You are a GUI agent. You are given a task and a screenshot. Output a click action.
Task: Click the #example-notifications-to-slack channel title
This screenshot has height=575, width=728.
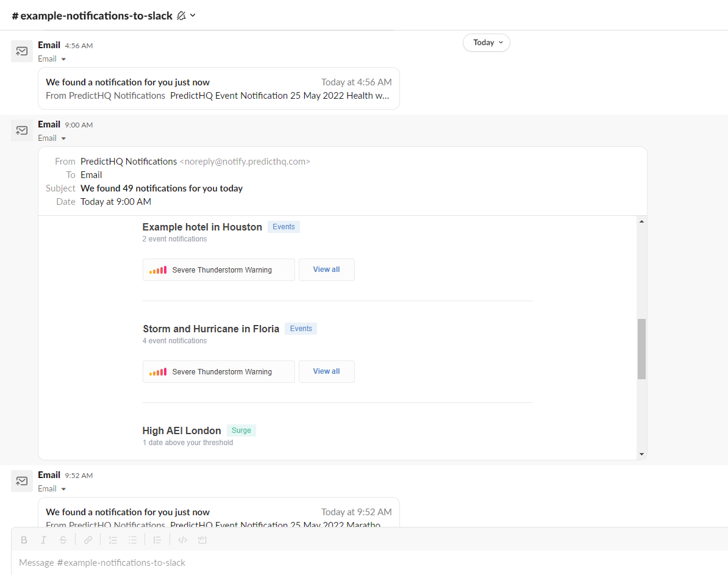click(x=93, y=16)
